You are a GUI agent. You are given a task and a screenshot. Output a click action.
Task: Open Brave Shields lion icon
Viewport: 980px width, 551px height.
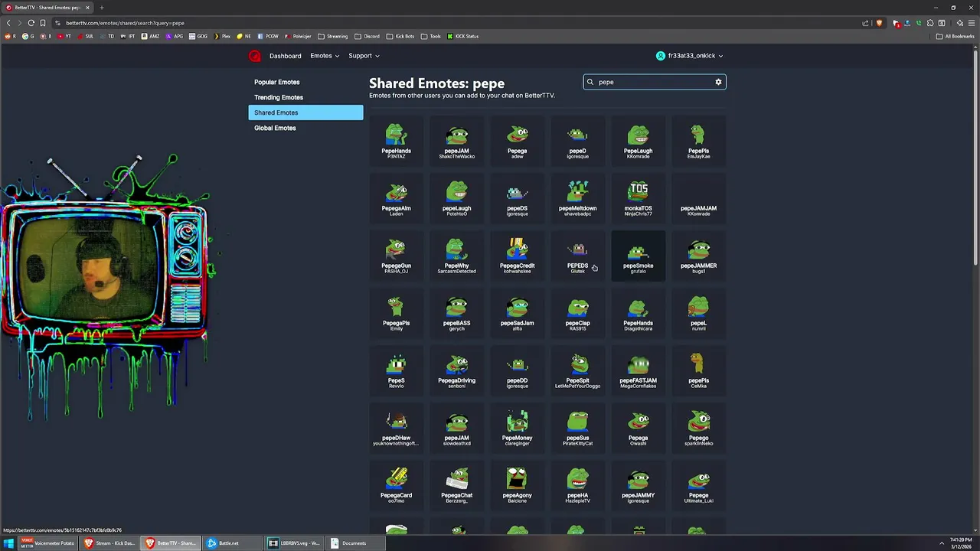coord(879,23)
